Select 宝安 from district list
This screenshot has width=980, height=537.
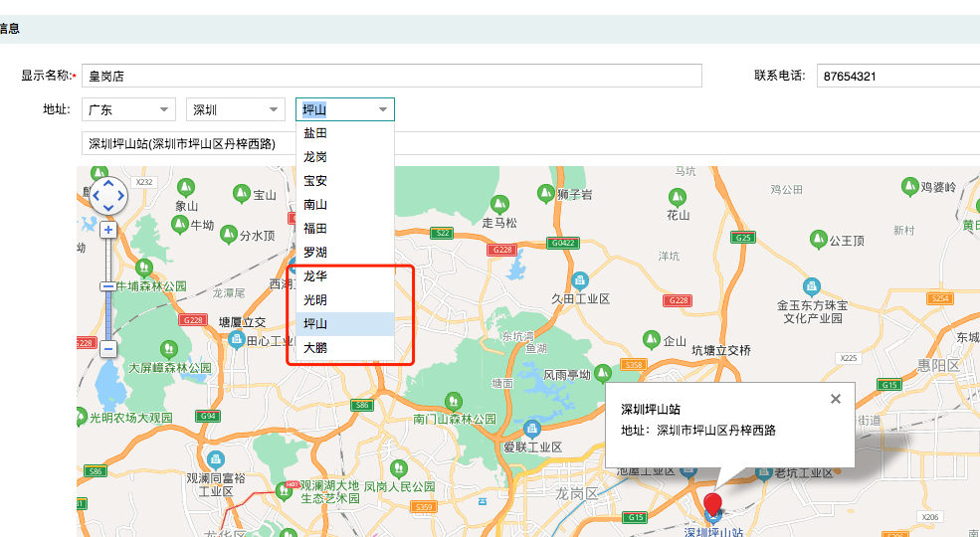pyautogui.click(x=345, y=180)
